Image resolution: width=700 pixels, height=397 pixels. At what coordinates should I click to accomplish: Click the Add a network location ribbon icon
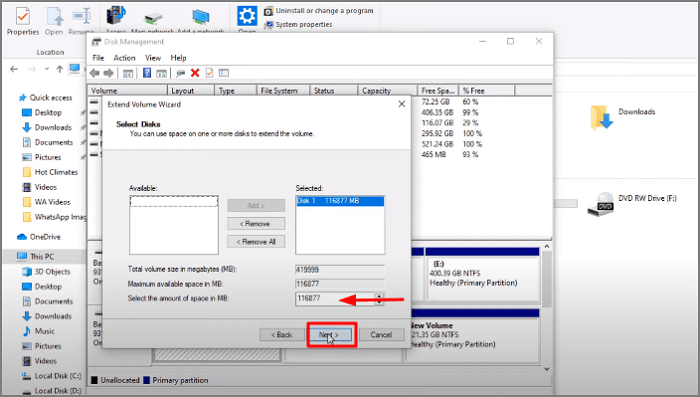coord(201,18)
